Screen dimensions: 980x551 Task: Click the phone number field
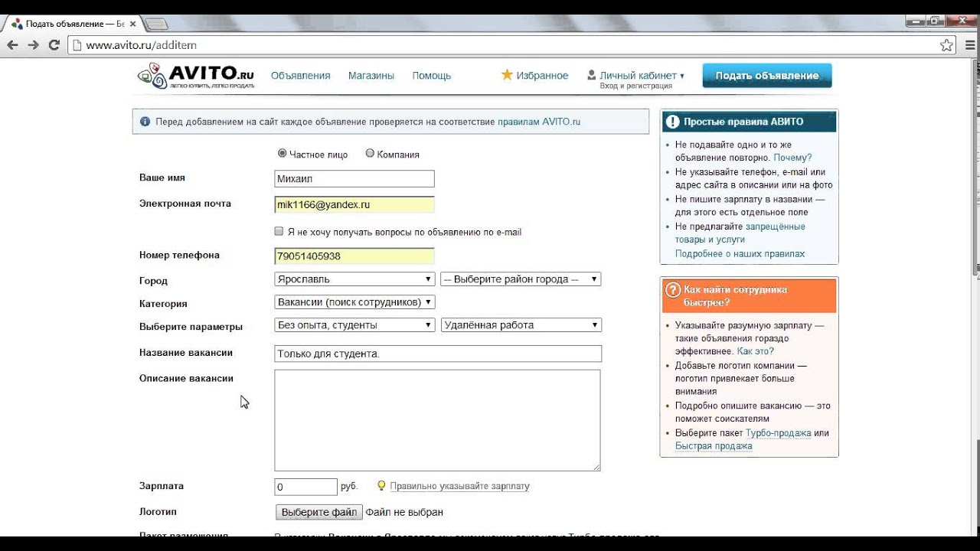click(354, 256)
